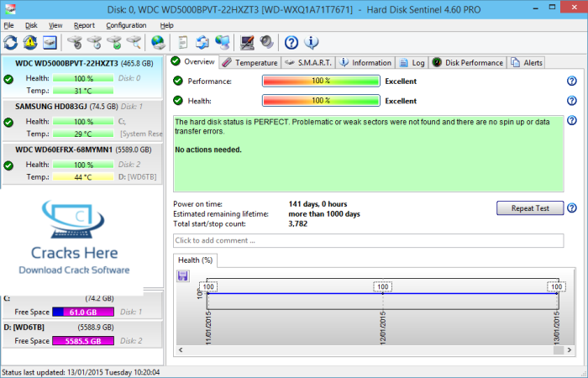Click the 44 °C temperature bar
The width and height of the screenshot is (588, 378).
coord(83,177)
